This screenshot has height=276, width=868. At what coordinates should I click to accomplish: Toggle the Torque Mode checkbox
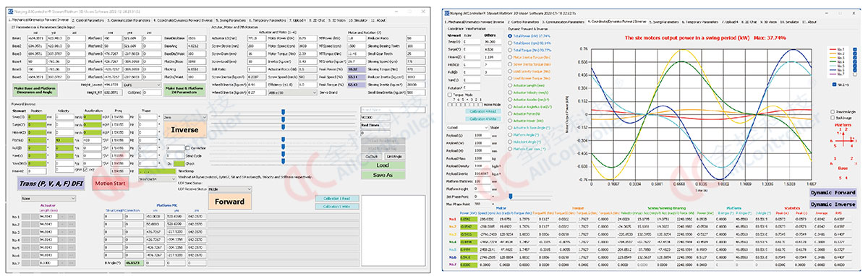[451, 94]
